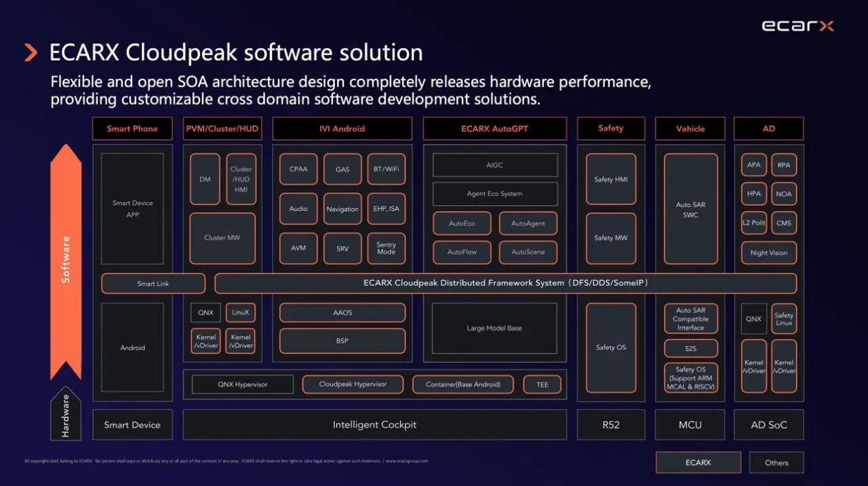This screenshot has width=868, height=486.
Task: Click the RPA block
Action: 784,165
